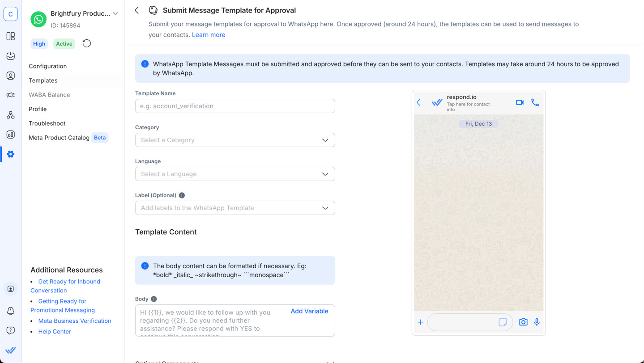
Task: Click the refresh status icon next to Active
Action: point(87,43)
